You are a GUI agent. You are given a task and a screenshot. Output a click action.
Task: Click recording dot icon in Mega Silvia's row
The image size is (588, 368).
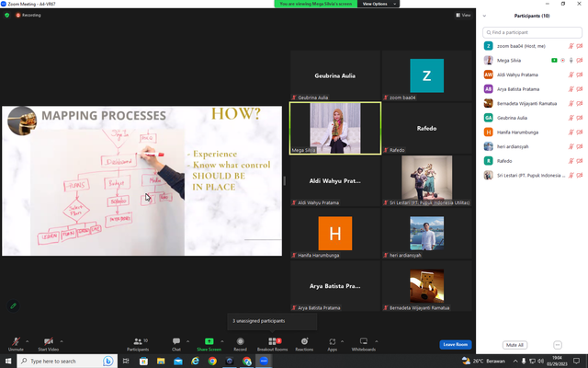coord(562,61)
